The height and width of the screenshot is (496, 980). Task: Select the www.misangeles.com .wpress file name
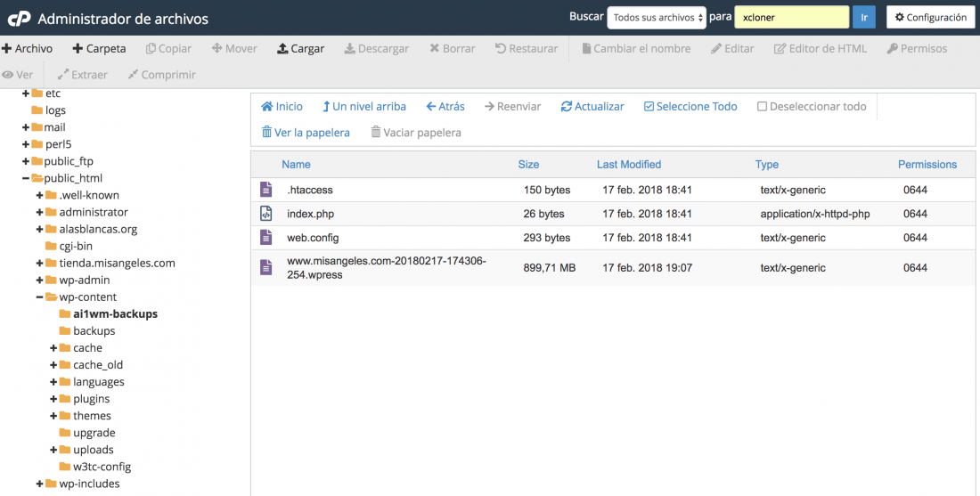[387, 268]
